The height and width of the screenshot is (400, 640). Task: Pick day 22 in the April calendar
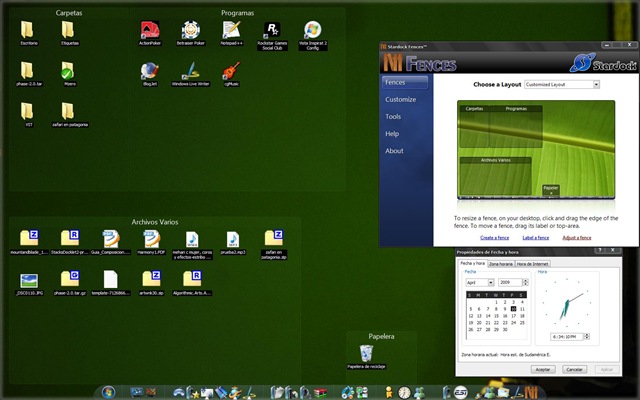point(496,323)
